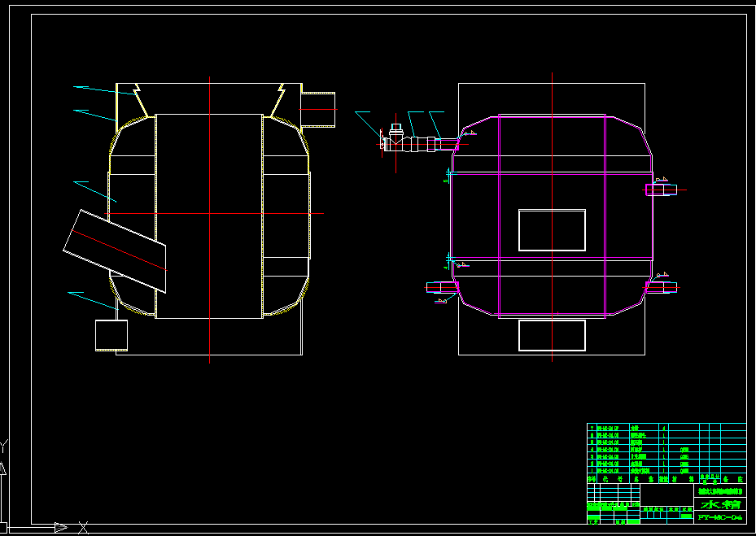Viewport: 756px width, 536px height.
Task: Select the small square box under left view
Action: pyautogui.click(x=111, y=335)
